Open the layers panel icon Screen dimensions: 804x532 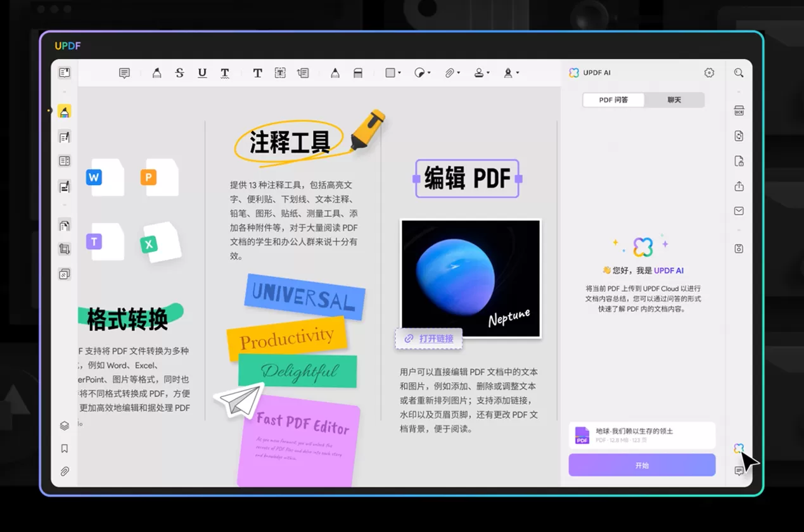[64, 426]
